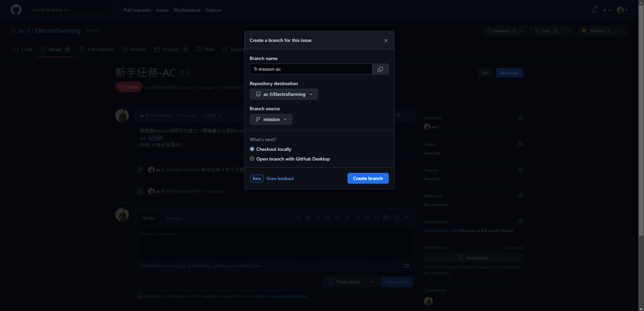The height and width of the screenshot is (311, 644).
Task: Open Issues in top navigation
Action: (x=162, y=10)
